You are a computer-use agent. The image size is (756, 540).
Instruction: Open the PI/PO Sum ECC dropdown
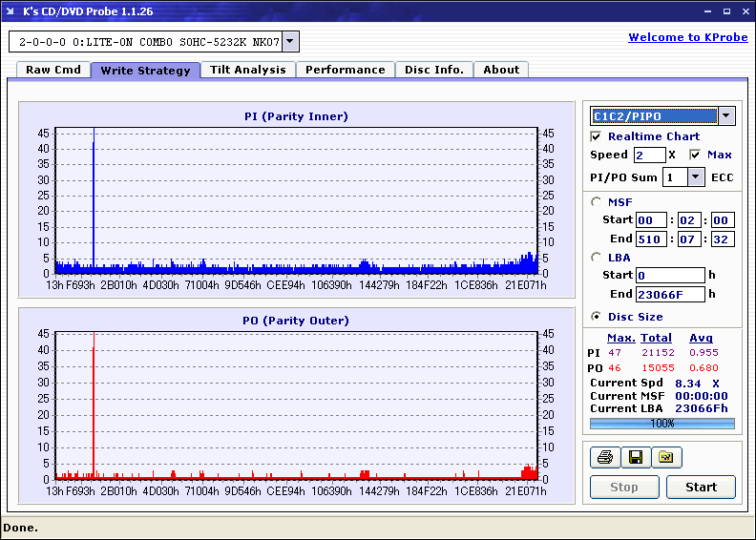[696, 177]
